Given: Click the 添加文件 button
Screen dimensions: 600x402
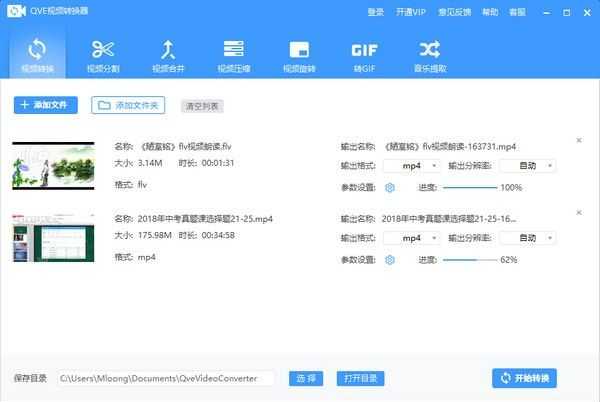Looking at the screenshot, I should 46,105.
